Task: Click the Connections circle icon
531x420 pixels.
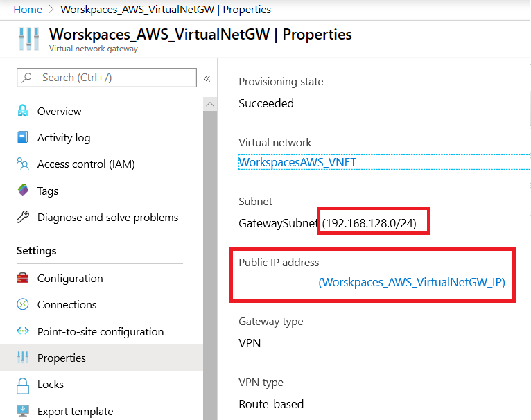Action: (x=23, y=304)
